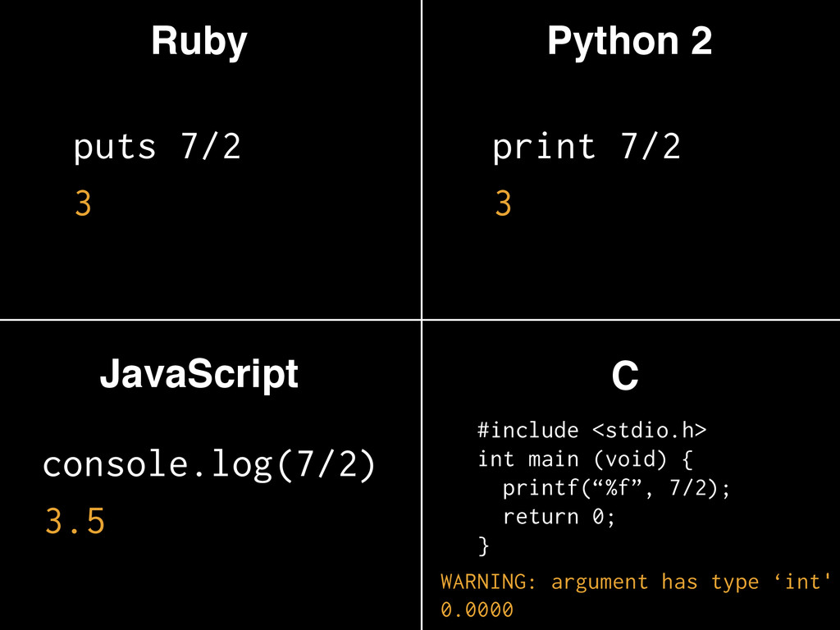This screenshot has width=840, height=630.
Task: Click the vertical divider line between panels
Action: [422, 164]
